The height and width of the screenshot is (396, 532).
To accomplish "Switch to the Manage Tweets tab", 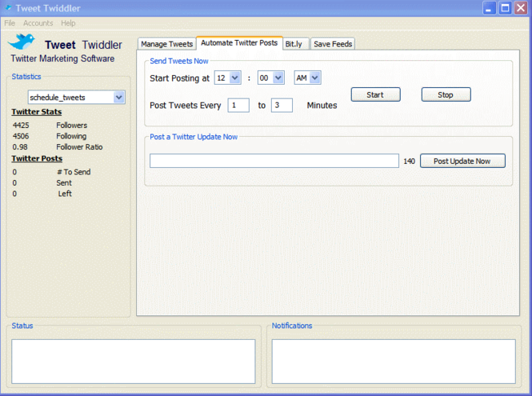I will coord(167,44).
